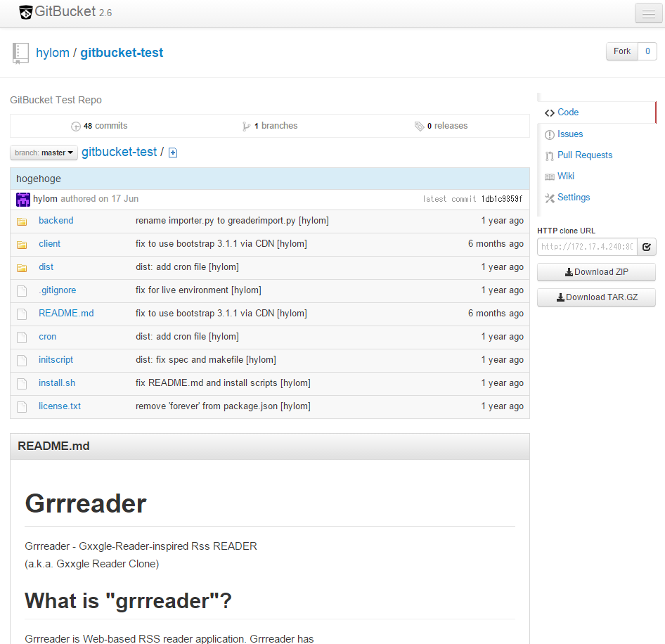The width and height of the screenshot is (665, 644).
Task: Click the new file plus icon
Action: coord(173,153)
